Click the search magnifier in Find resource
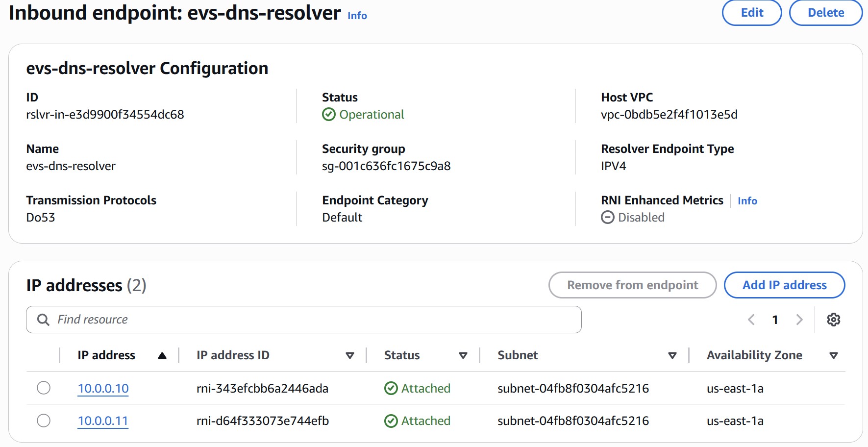The height and width of the screenshot is (447, 868). coord(44,319)
